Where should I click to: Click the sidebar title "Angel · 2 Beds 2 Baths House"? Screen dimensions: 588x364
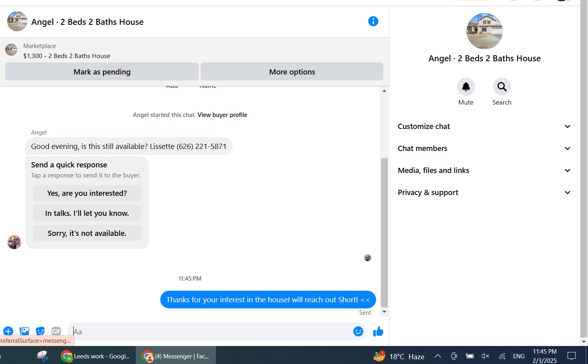tap(485, 58)
